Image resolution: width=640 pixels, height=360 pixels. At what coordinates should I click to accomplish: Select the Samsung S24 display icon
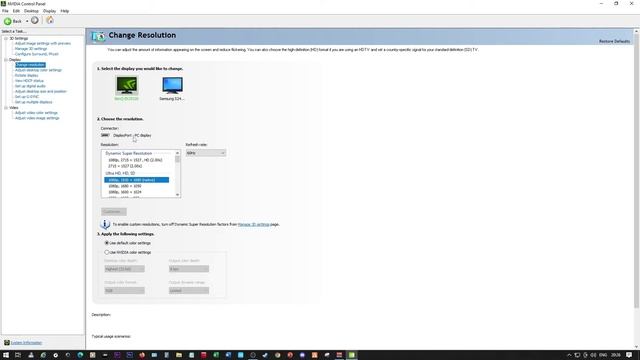172,85
